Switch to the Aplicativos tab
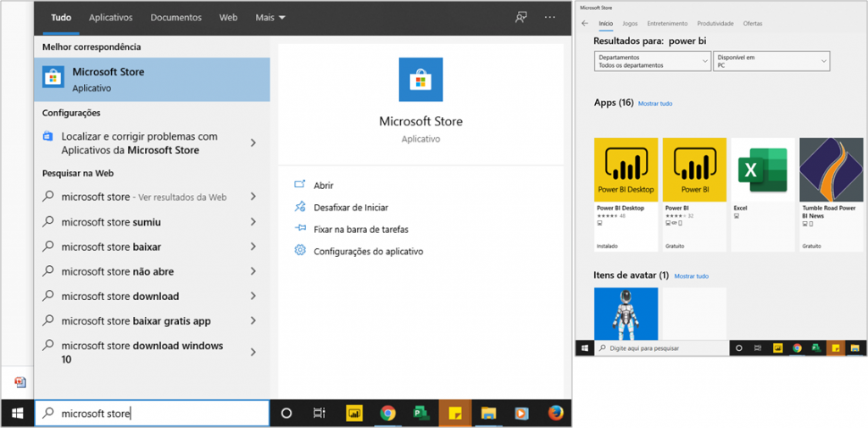This screenshot has width=868, height=428. pyautogui.click(x=110, y=17)
